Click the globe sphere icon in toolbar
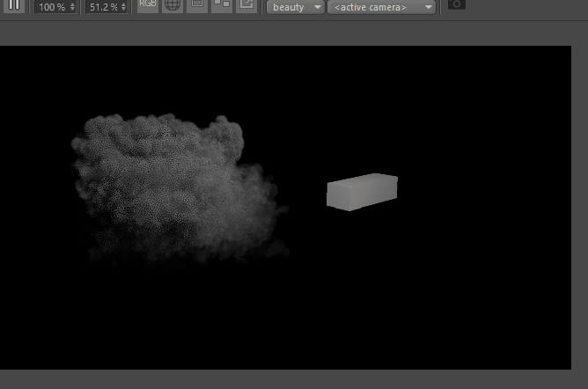Screen dimensions: 588x389 [x=173, y=5]
